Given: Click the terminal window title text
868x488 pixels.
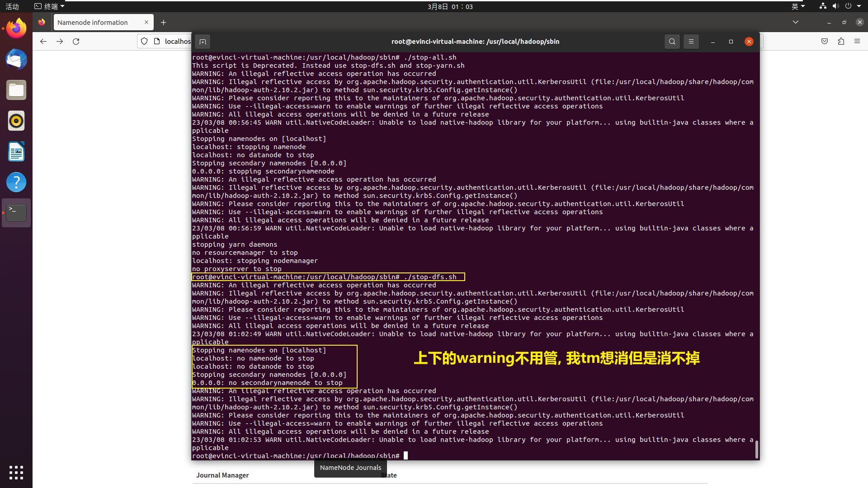Looking at the screenshot, I should coord(475,42).
